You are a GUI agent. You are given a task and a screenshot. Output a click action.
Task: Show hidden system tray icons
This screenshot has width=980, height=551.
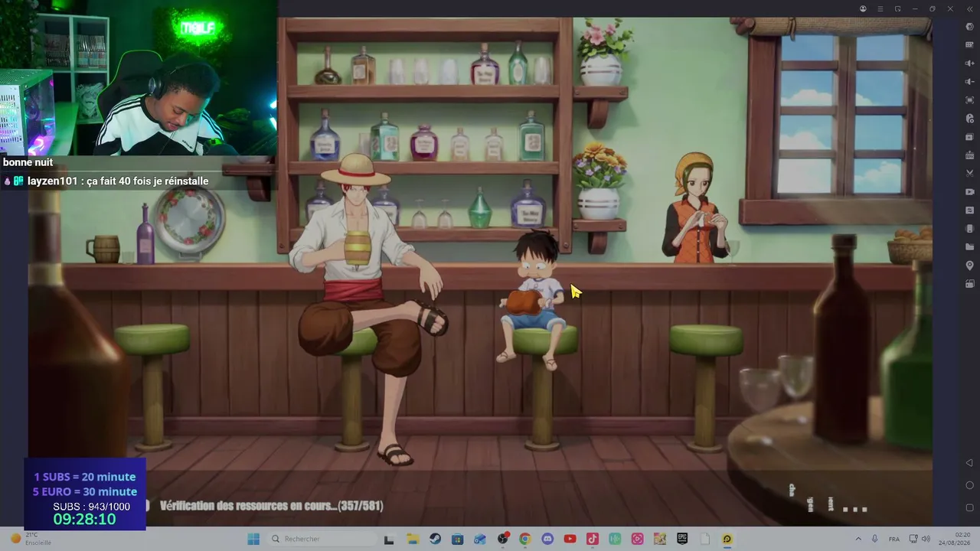point(858,539)
